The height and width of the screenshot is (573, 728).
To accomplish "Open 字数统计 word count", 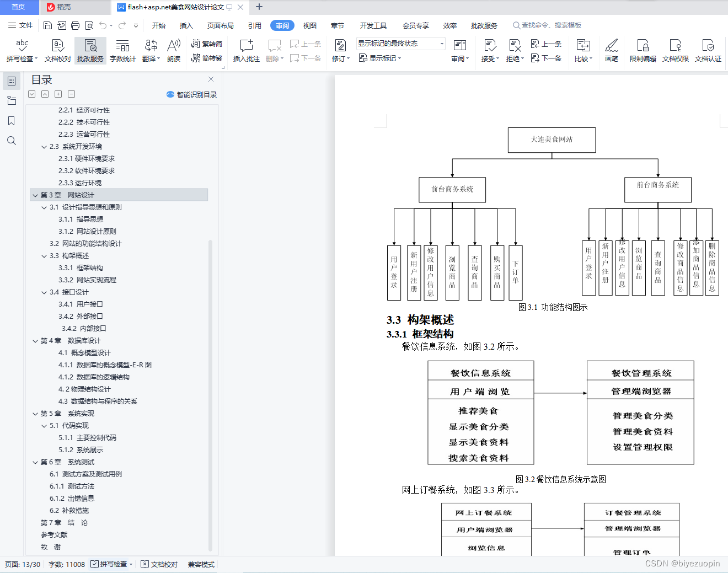I will point(122,50).
